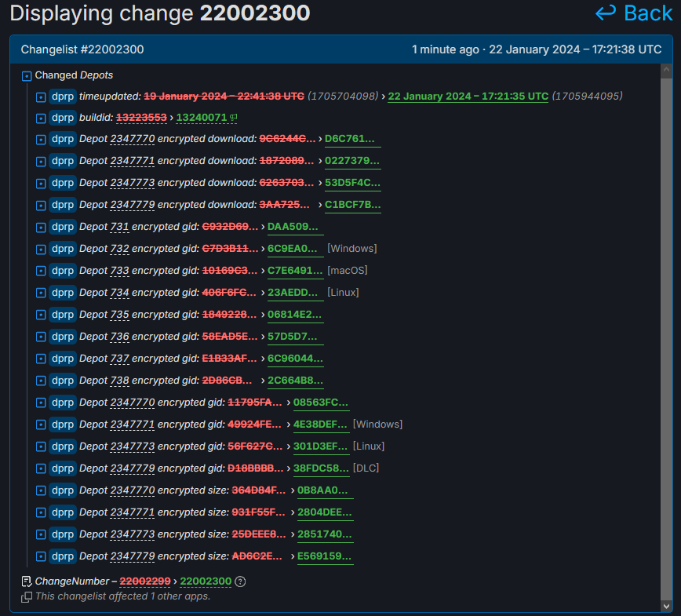This screenshot has width=681, height=616.
Task: Click the icon beside Depot 2347771 encrypted gid
Action: pyautogui.click(x=41, y=425)
